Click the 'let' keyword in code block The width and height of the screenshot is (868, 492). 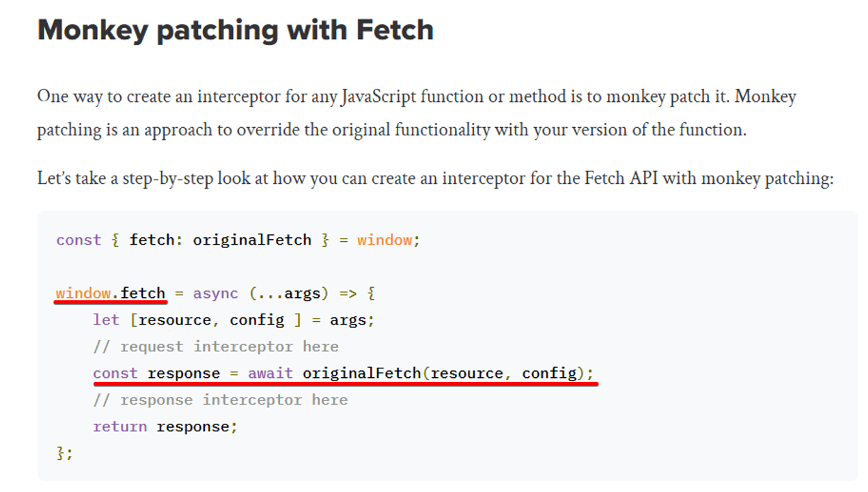point(107,320)
